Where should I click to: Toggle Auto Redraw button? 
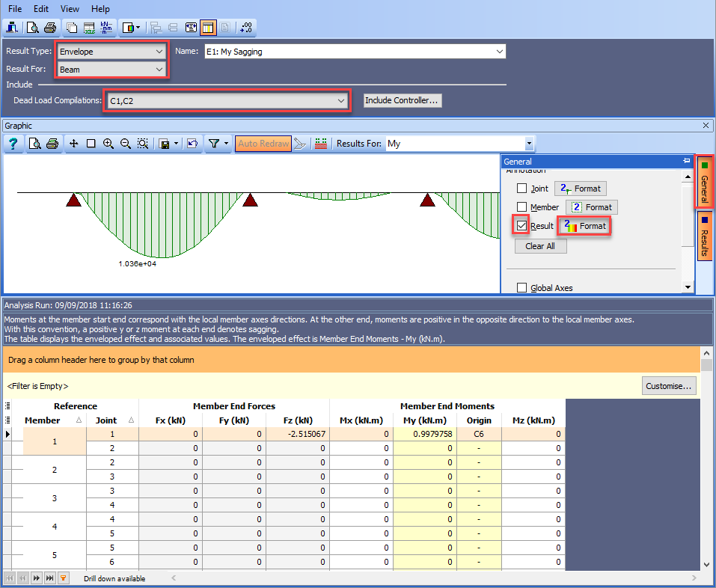(263, 144)
